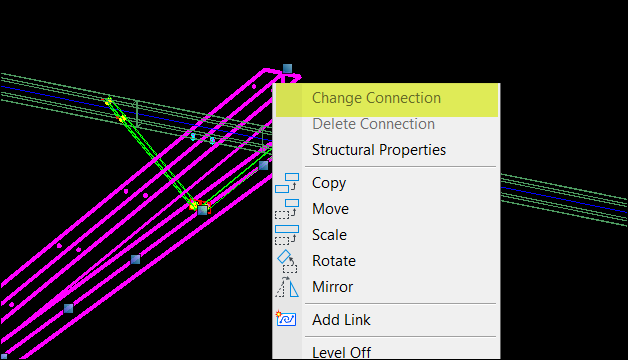Image resolution: width=628 pixels, height=360 pixels.
Task: Click the Mirror icon in context menu
Action: click(287, 287)
